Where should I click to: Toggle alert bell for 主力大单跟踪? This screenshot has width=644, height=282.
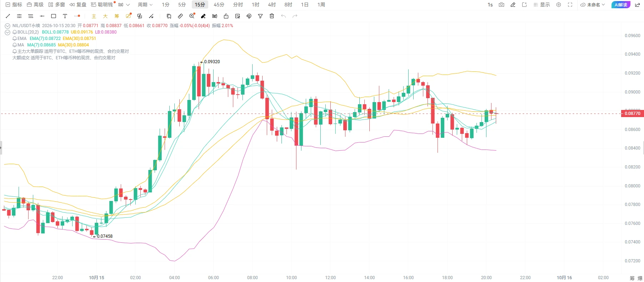15,51
